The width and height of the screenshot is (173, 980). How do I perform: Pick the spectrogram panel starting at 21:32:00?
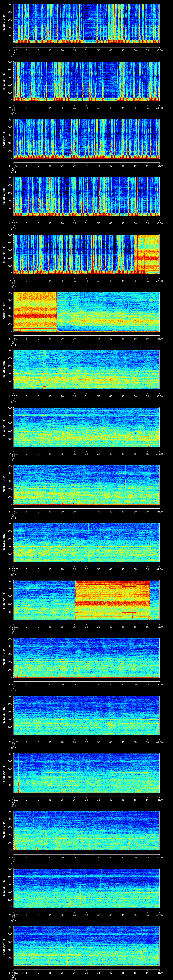point(87,196)
